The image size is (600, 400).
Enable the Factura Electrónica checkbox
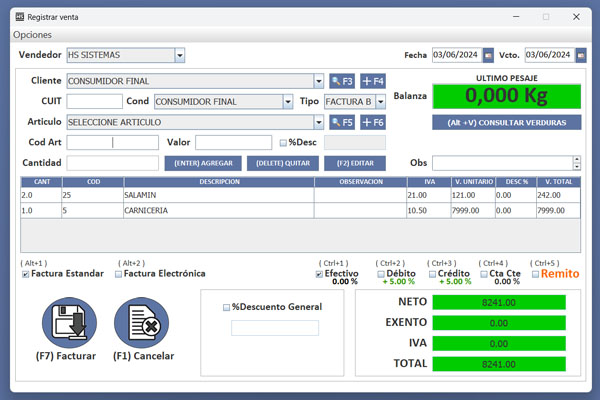[119, 274]
